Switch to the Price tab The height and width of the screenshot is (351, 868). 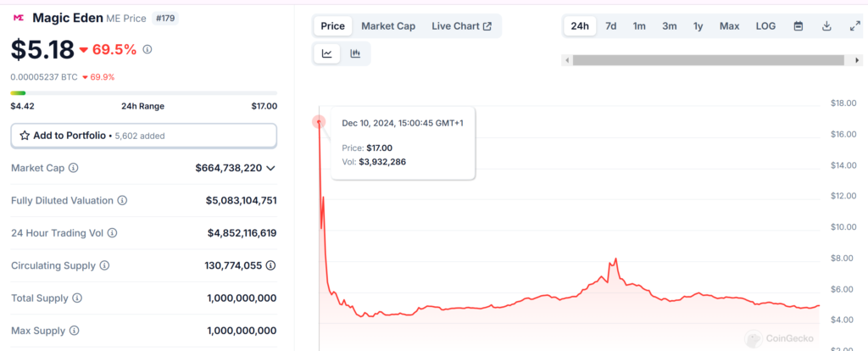click(332, 26)
